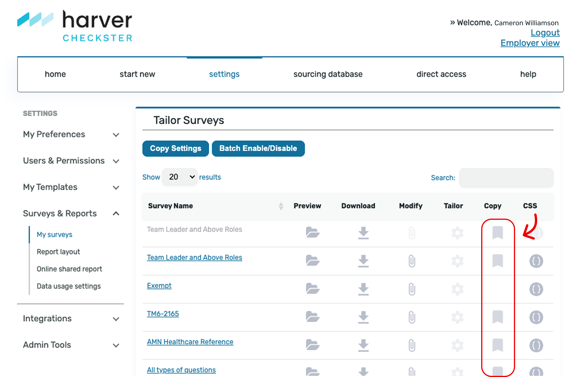Click Modify paperclip icon for AMN Healthcare Reference

coord(412,345)
